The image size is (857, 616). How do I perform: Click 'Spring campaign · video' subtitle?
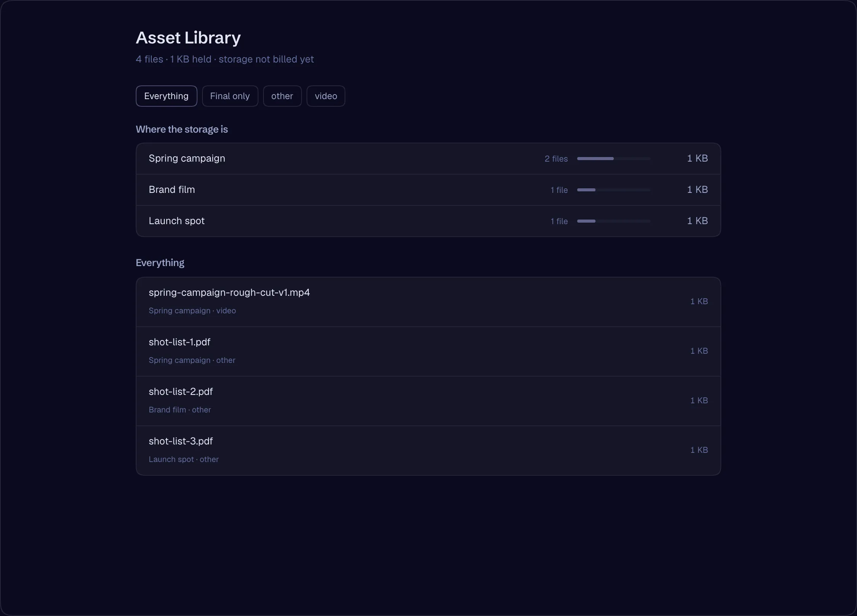[x=192, y=311]
